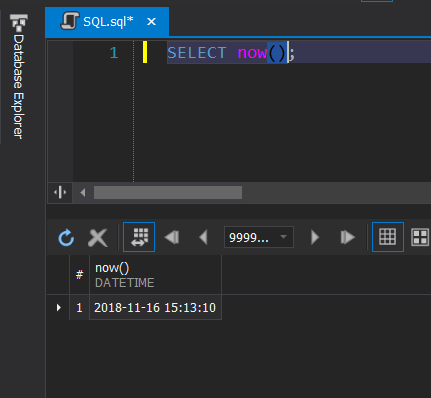This screenshot has width=431, height=398.
Task: Go to the next results page
Action: coord(315,237)
